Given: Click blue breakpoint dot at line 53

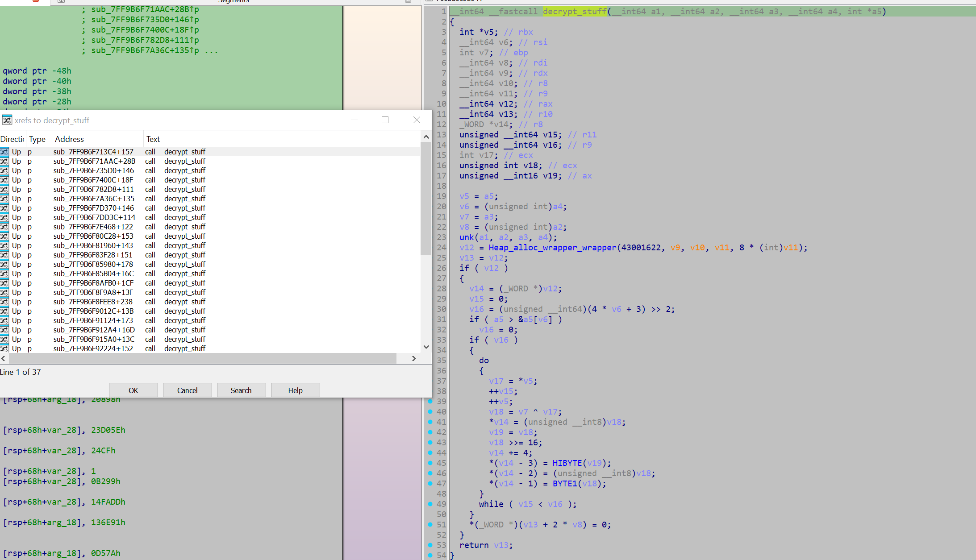Looking at the screenshot, I should click(x=430, y=545).
